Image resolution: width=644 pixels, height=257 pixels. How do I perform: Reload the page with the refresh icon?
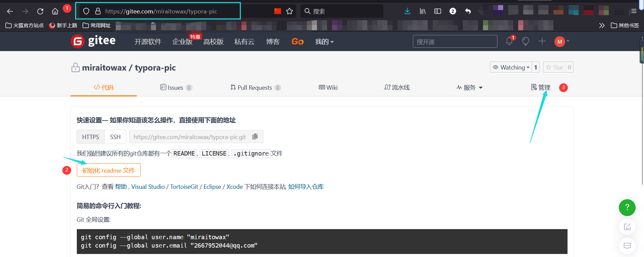tap(40, 11)
